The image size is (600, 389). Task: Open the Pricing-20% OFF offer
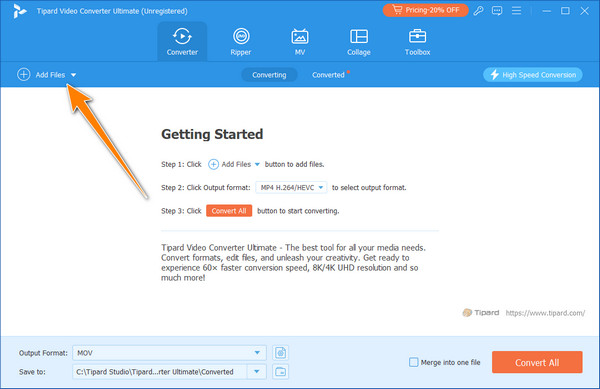426,10
